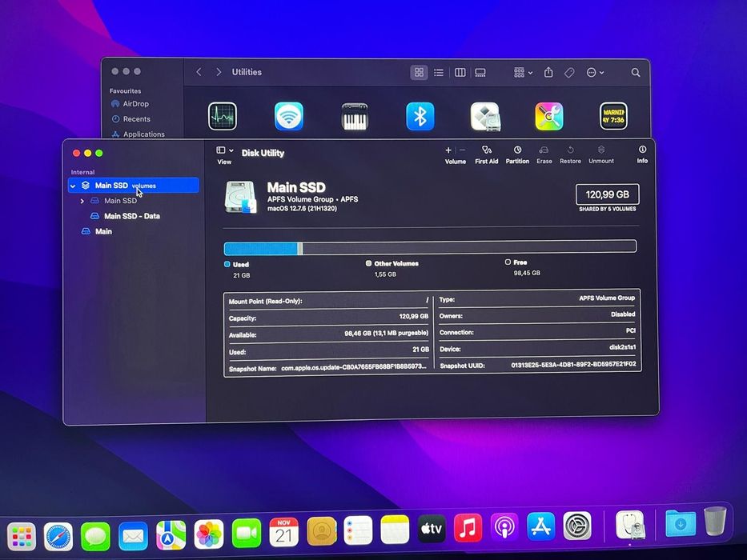
Task: Open Notes from the Dock
Action: coord(395,530)
